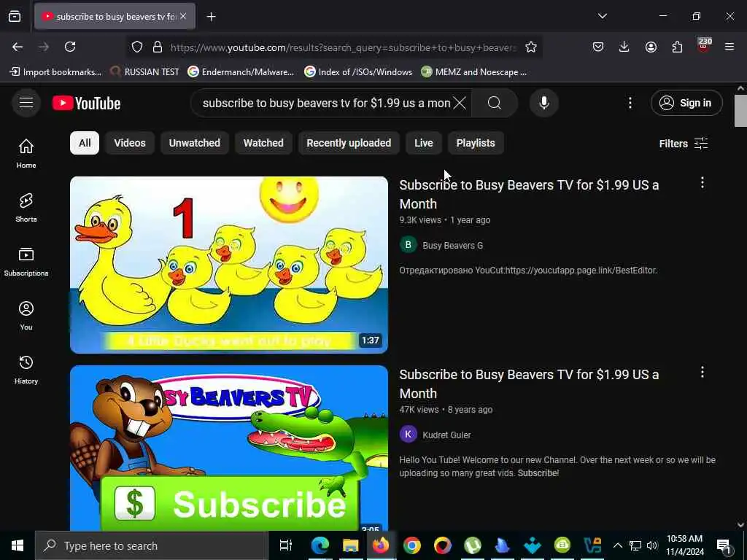Screen dimensions: 747x560
Task: Go to Home in the sidebar
Action: (x=26, y=153)
